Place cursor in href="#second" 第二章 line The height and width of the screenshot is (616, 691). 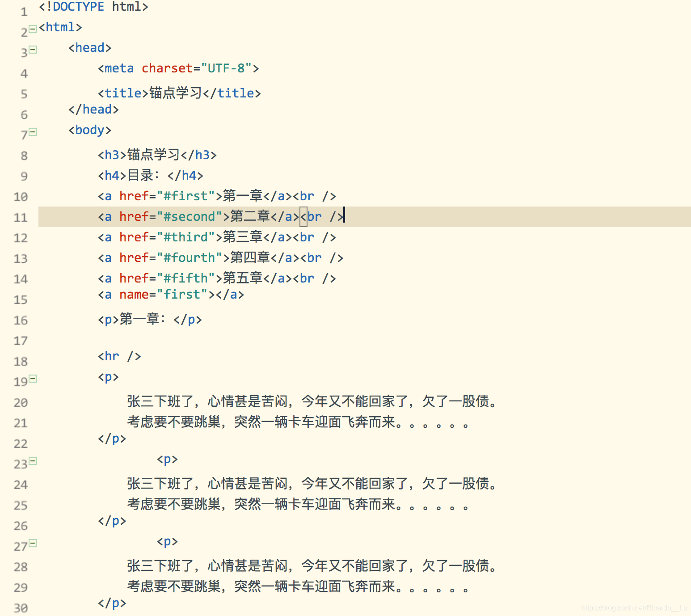tap(221, 216)
